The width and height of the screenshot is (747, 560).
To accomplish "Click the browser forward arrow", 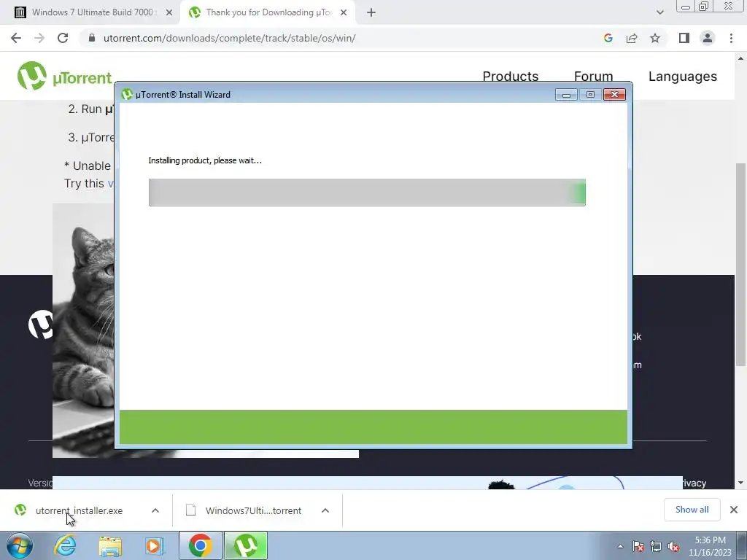I will (39, 38).
